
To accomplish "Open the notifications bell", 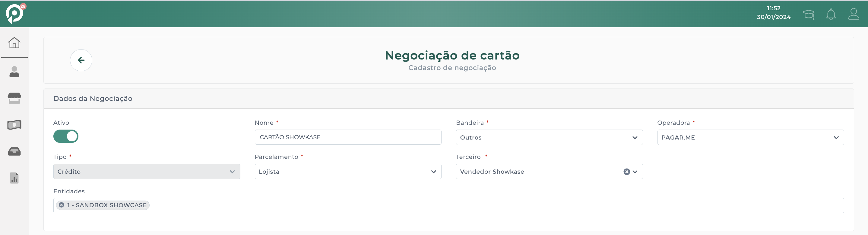I will [831, 14].
